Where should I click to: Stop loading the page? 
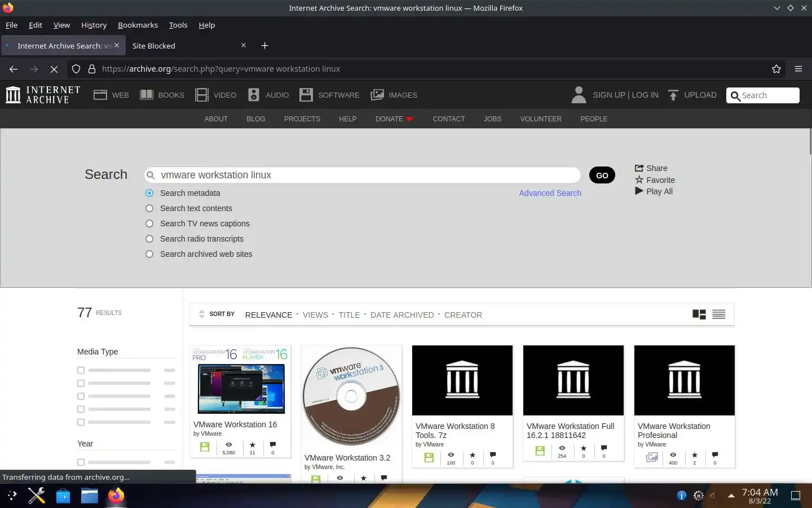click(54, 69)
